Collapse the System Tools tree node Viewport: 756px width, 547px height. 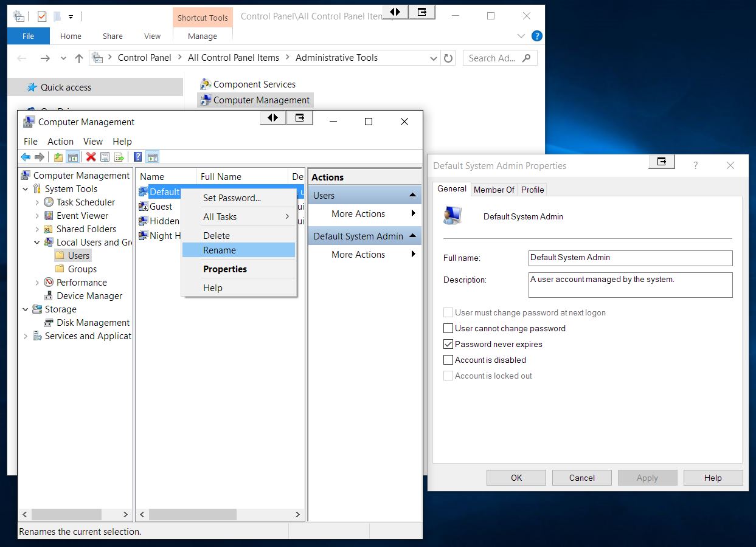pyautogui.click(x=26, y=189)
